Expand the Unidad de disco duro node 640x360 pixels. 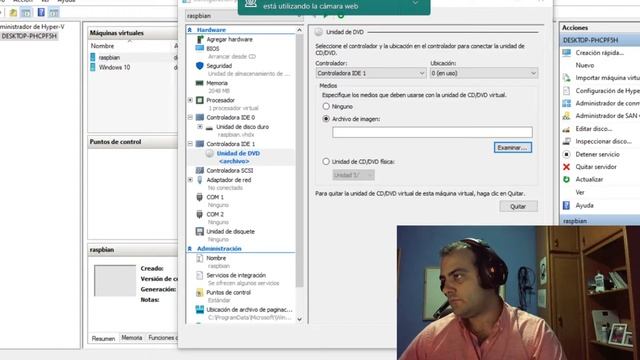200,127
